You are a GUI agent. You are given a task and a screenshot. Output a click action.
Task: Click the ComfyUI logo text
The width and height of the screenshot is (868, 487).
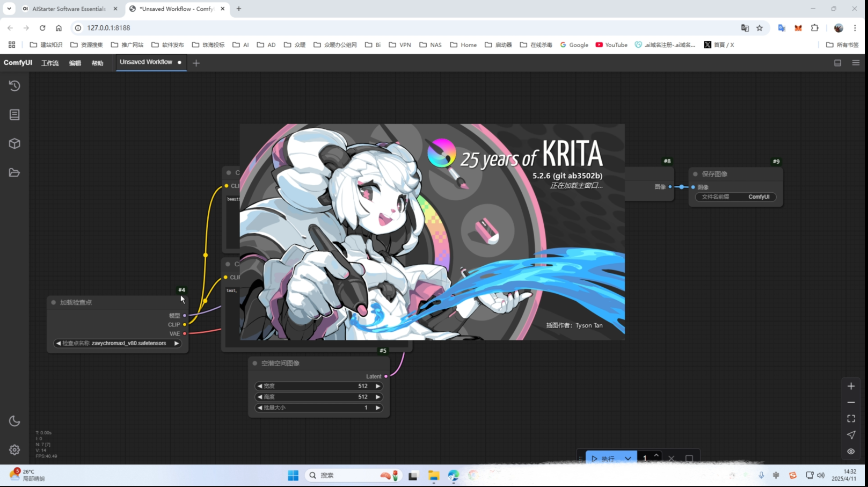tap(18, 63)
